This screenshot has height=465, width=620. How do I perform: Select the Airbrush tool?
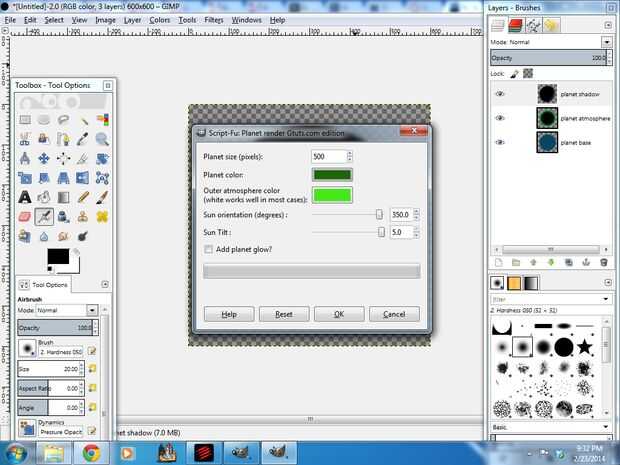tap(44, 217)
